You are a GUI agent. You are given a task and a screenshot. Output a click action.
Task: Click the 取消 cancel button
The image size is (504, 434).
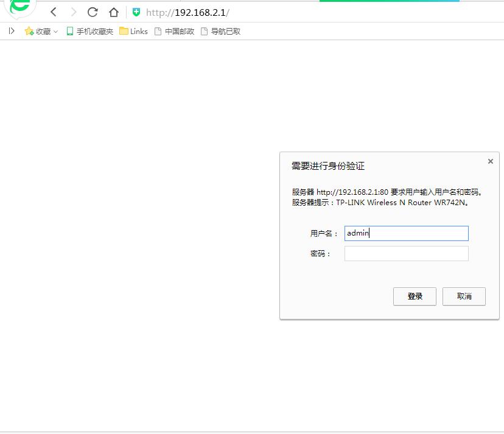point(464,296)
